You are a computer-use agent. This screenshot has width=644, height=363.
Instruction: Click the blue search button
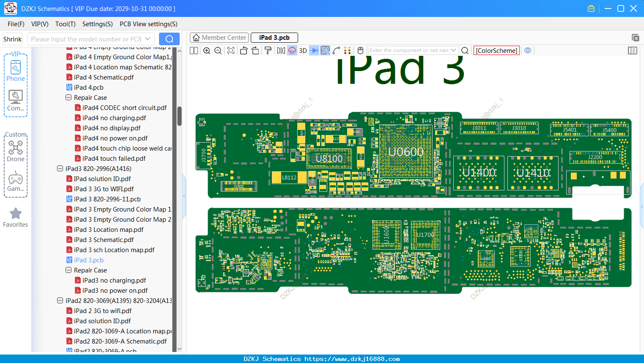tap(169, 39)
